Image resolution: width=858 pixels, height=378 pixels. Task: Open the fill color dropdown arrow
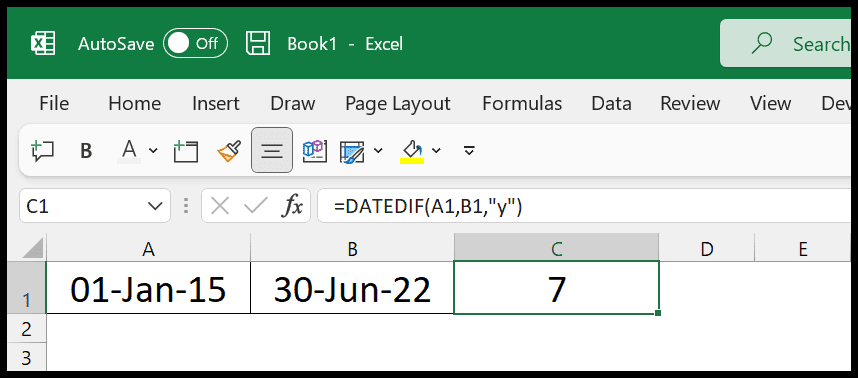(x=436, y=150)
